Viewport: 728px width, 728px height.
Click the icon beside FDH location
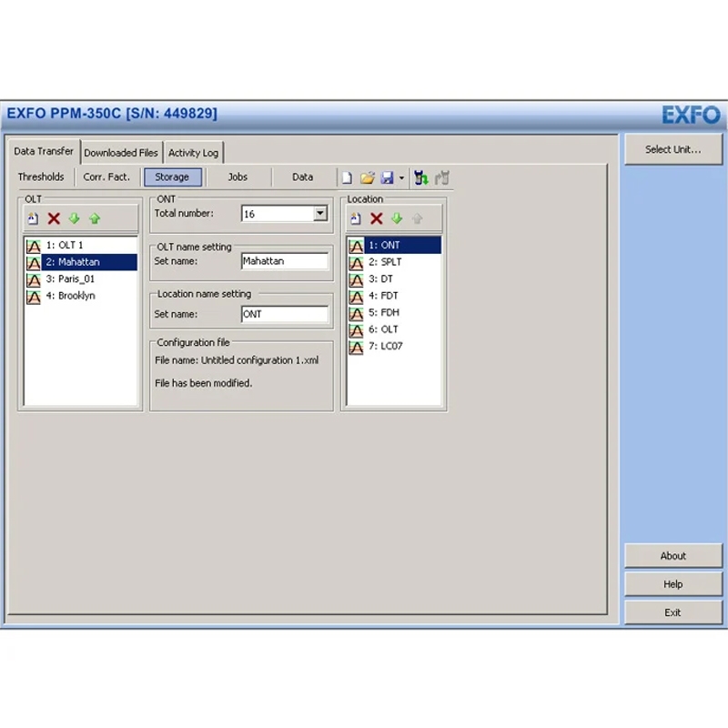pyautogui.click(x=356, y=313)
